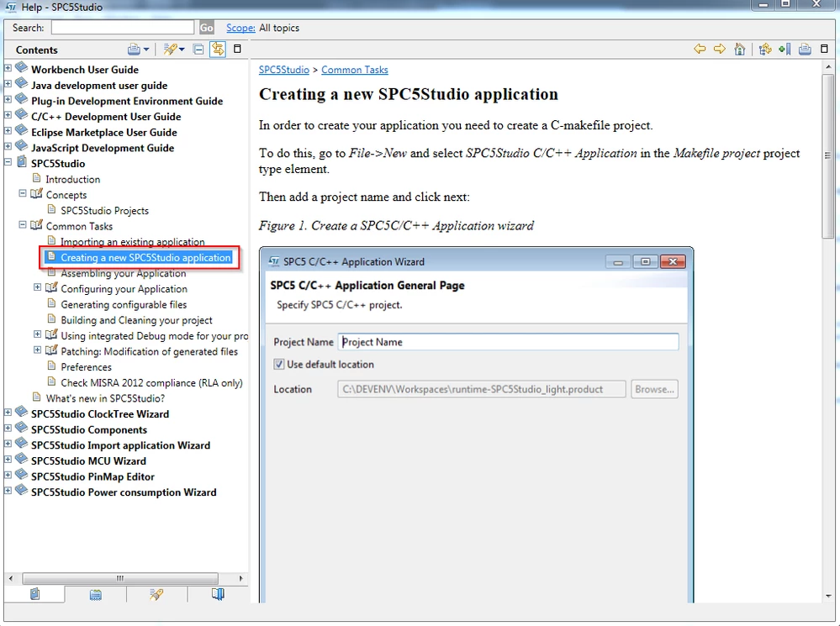This screenshot has height=626, width=840.
Task: Switch to the Contents tab at the bottom
Action: point(34,594)
